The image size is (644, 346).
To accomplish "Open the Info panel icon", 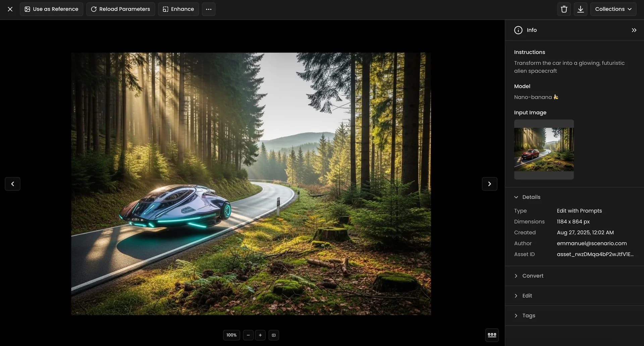I will pyautogui.click(x=518, y=30).
